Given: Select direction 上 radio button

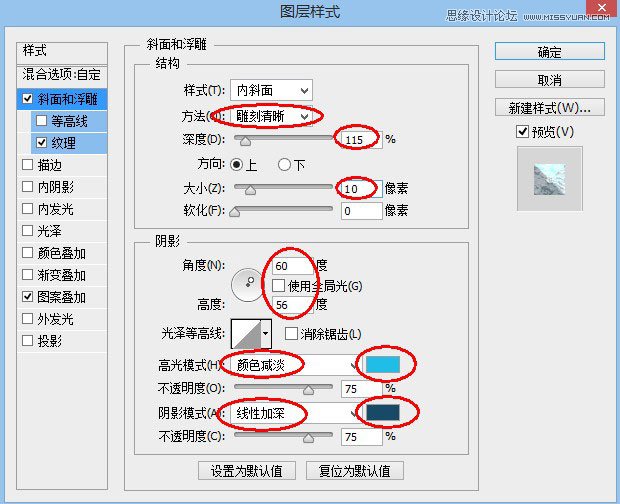Looking at the screenshot, I should (x=236, y=164).
